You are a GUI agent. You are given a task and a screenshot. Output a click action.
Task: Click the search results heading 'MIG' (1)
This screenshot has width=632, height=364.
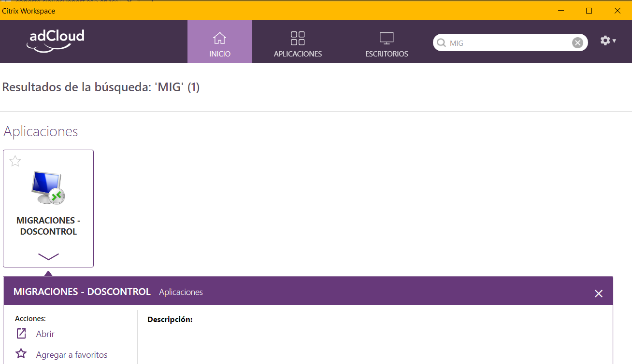[101, 87]
